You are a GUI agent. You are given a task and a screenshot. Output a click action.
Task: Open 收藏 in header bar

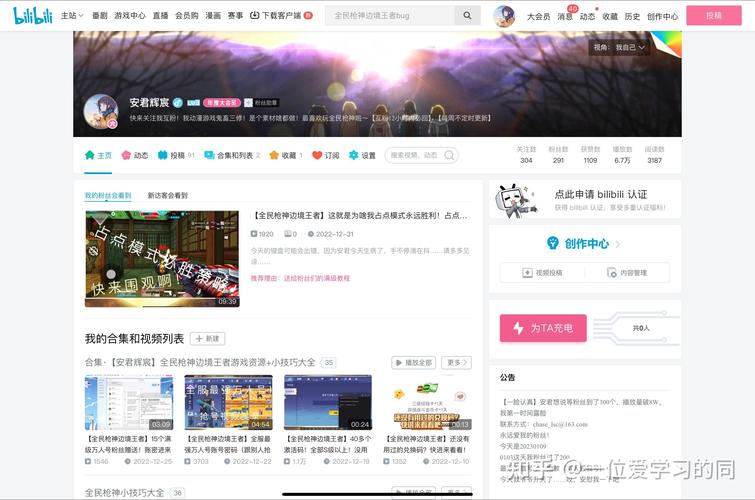pyautogui.click(x=610, y=16)
